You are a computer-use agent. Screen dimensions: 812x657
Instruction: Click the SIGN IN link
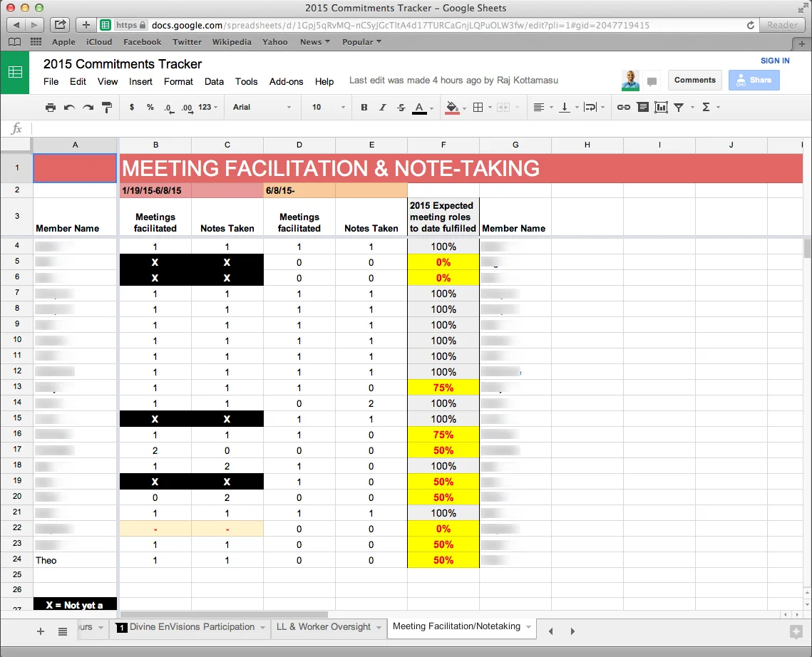pos(775,61)
